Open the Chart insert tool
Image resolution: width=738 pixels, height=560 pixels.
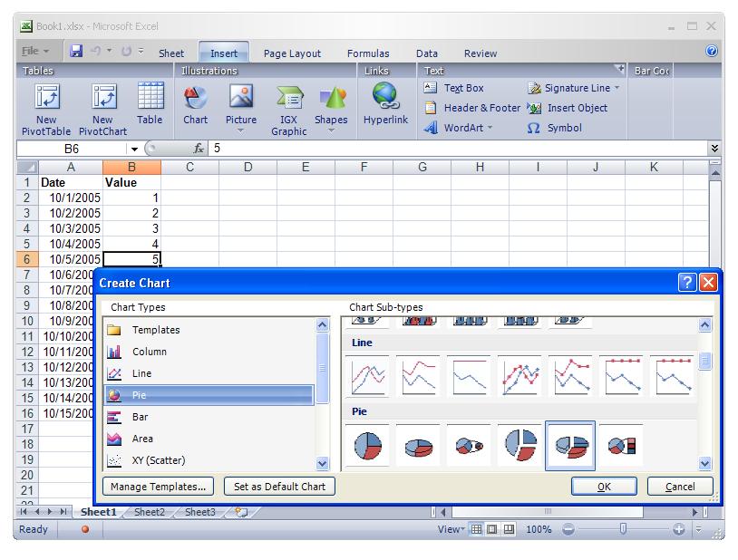[x=195, y=104]
